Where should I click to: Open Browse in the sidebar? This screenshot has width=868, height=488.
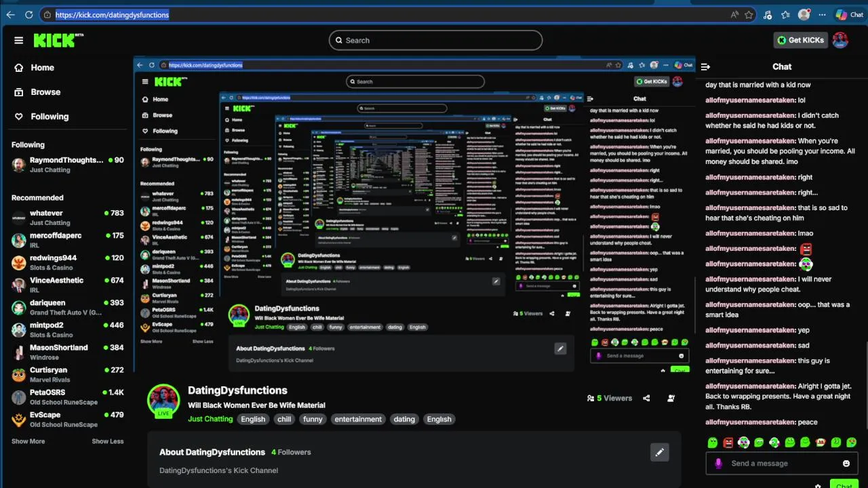click(x=37, y=92)
